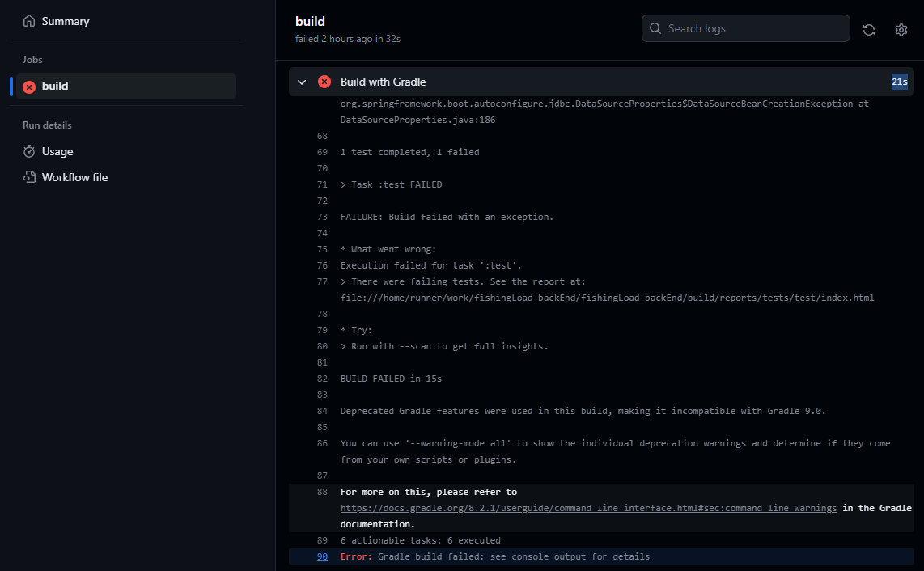Click the failed icon on Build with Gradle
924x571 pixels.
(324, 82)
